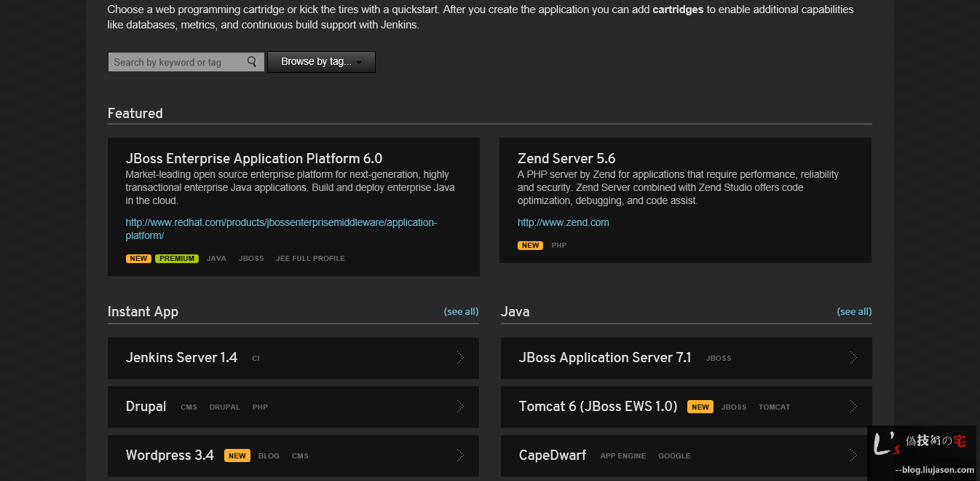The image size is (980, 481).
Task: Click the DRUPAL tag in Drupal row
Action: point(224,407)
